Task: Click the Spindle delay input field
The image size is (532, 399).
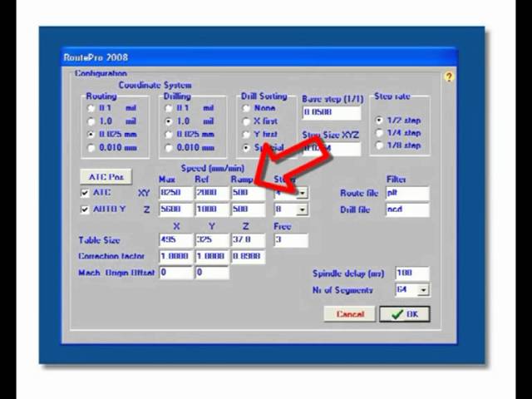Action: 412,273
